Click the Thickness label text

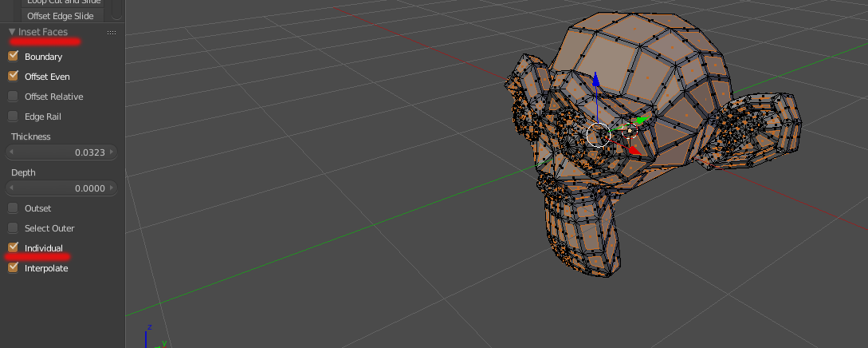click(30, 136)
